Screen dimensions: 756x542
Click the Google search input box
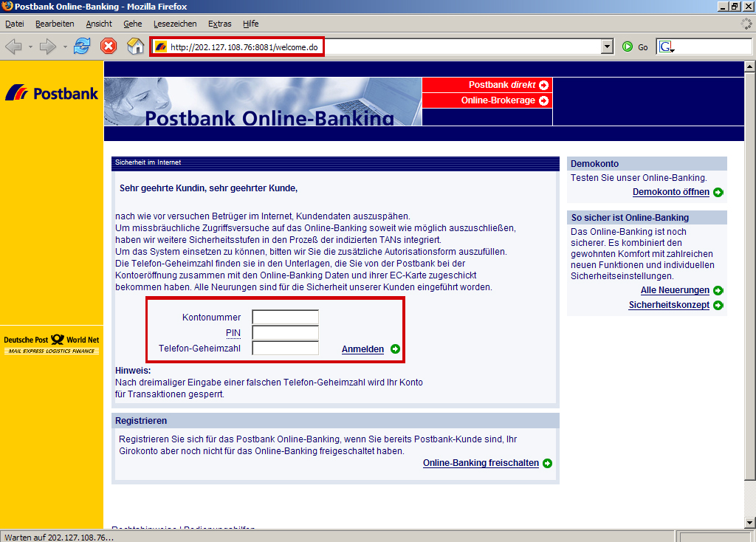714,47
